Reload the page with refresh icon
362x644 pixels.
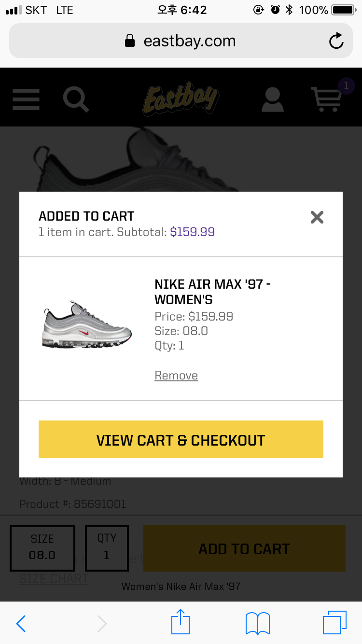[336, 41]
